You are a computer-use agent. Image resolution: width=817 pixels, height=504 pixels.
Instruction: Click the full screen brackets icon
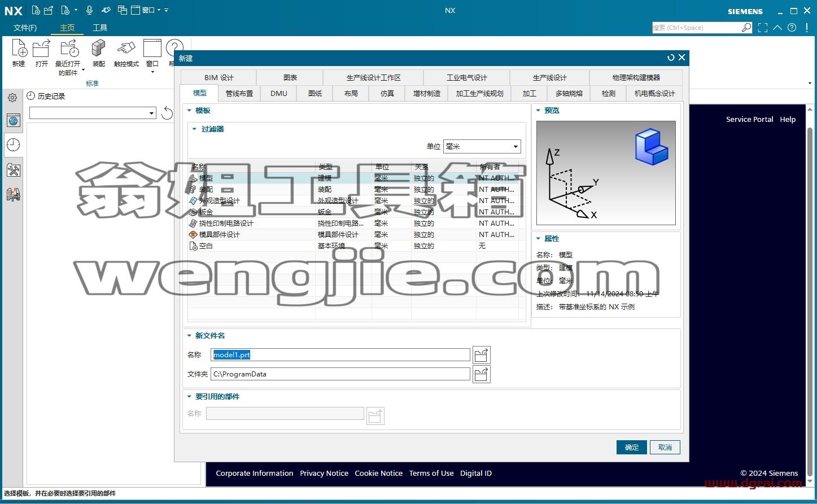tap(763, 27)
